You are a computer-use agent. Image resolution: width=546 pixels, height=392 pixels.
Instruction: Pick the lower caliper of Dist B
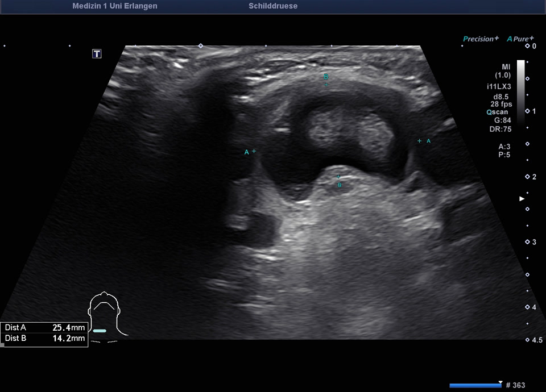[339, 177]
